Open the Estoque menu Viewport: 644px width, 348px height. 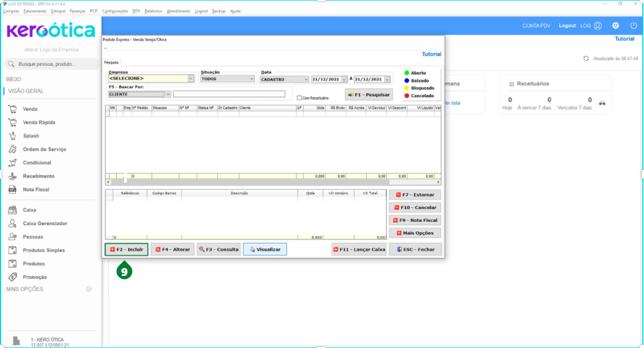click(x=59, y=11)
